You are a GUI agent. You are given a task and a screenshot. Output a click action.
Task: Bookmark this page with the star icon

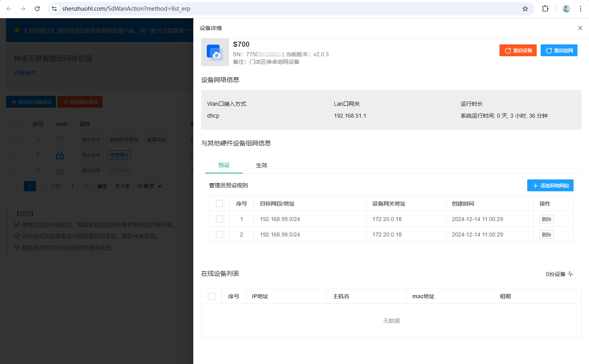pos(525,9)
